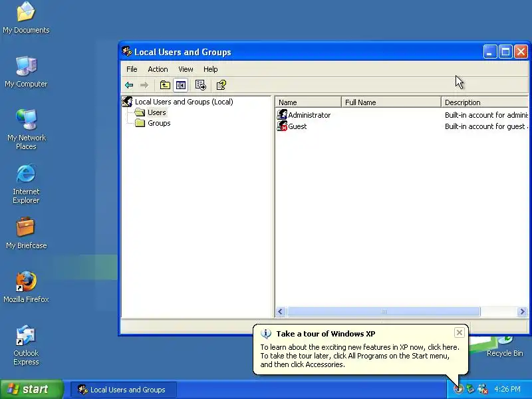Click the Help toolbar icon
Image resolution: width=532 pixels, height=399 pixels.
[221, 85]
